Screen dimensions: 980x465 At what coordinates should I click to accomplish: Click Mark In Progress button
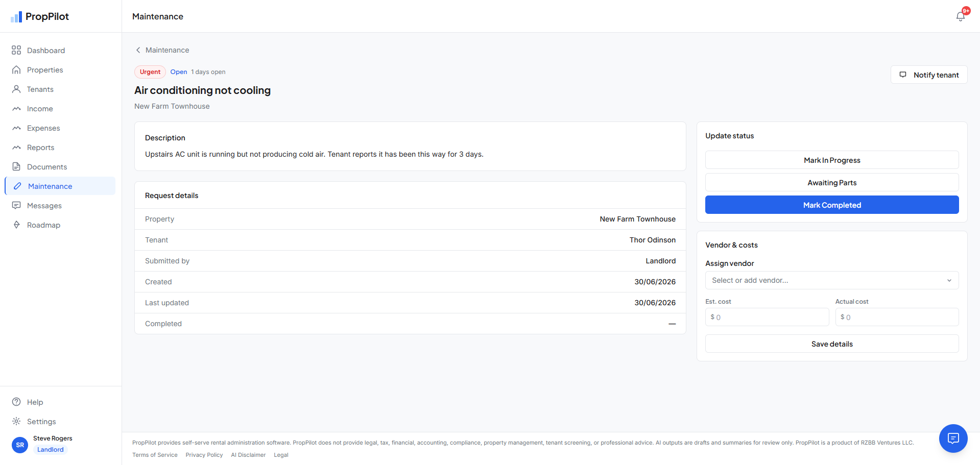click(x=832, y=160)
